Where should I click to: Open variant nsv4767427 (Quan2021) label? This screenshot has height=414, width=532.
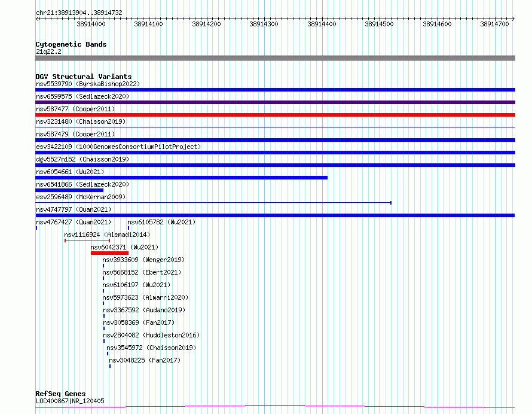coord(74,222)
